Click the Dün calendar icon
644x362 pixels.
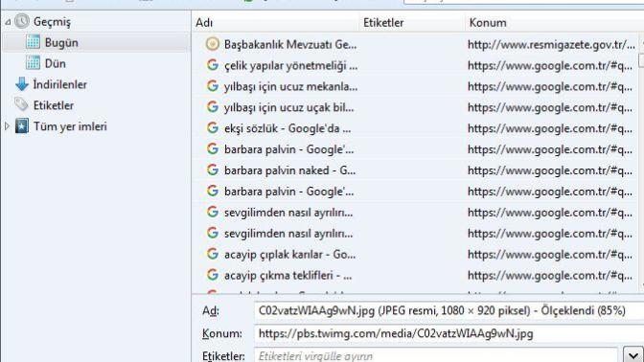[33, 63]
